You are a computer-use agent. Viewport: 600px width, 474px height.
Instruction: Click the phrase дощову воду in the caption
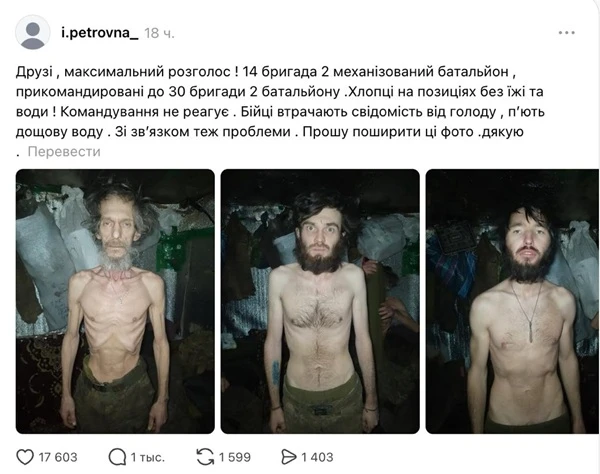59,132
